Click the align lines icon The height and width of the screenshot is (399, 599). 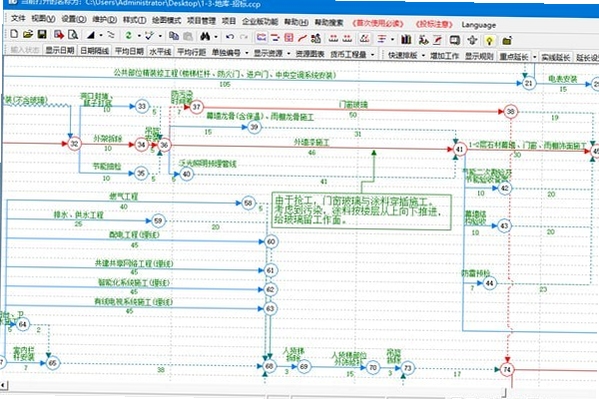pos(382,39)
